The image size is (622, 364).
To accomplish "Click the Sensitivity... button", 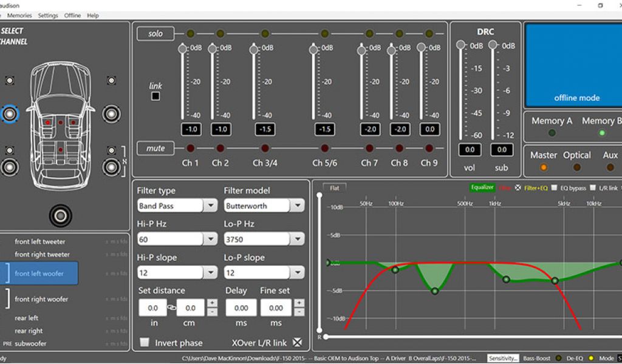I will coord(504,359).
